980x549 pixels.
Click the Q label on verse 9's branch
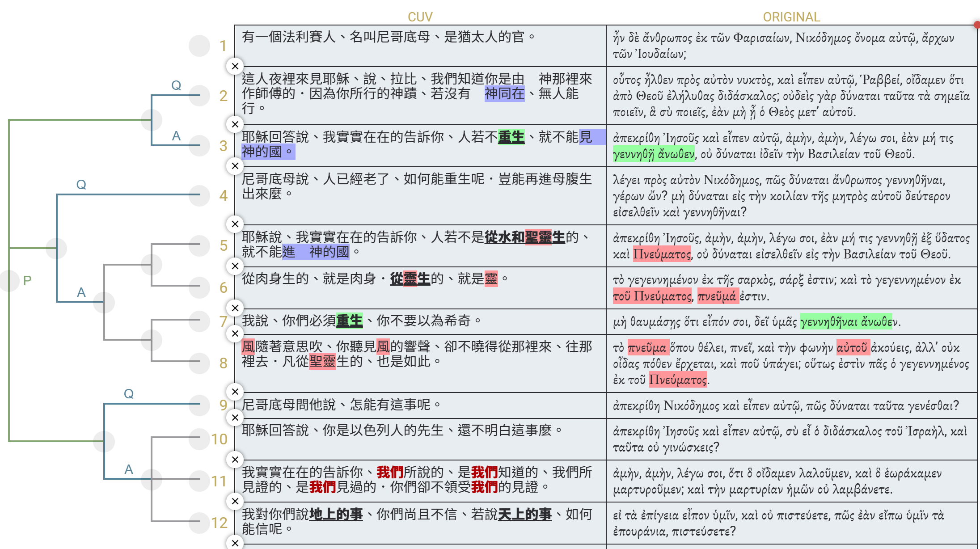pyautogui.click(x=129, y=393)
